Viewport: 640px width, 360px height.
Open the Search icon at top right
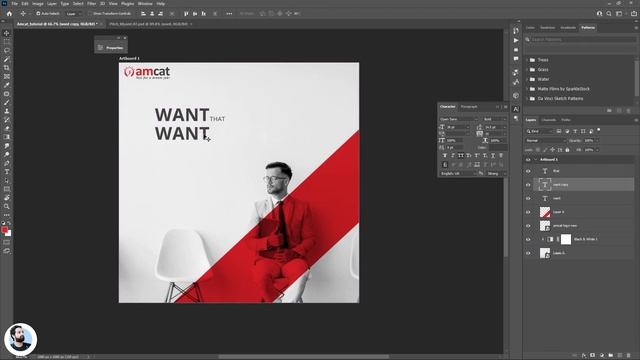(x=609, y=13)
